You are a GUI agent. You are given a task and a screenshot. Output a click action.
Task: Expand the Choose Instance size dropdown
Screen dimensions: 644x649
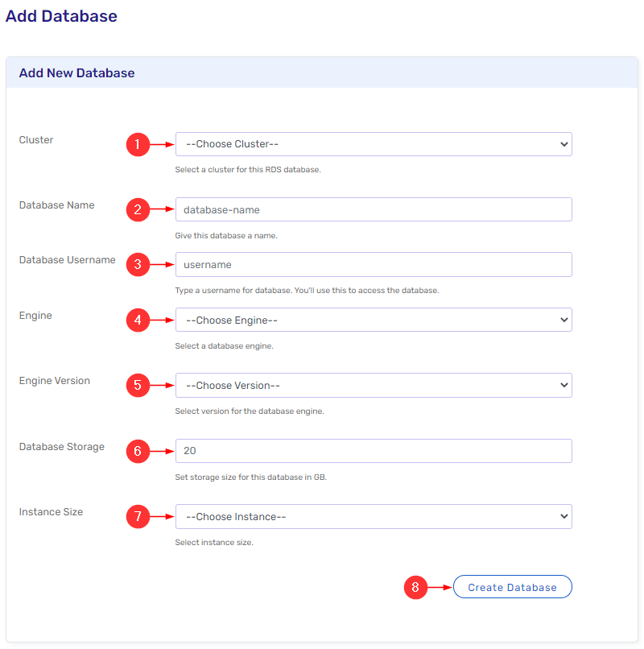[373, 517]
